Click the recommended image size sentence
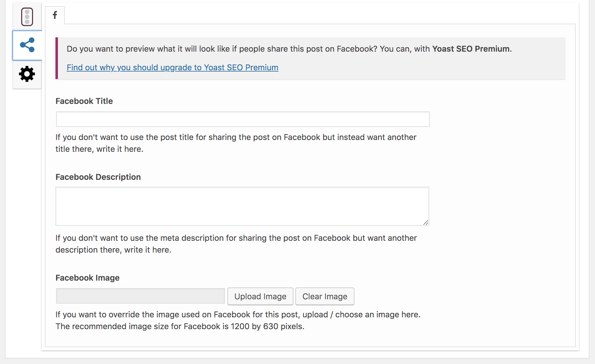 pos(180,326)
